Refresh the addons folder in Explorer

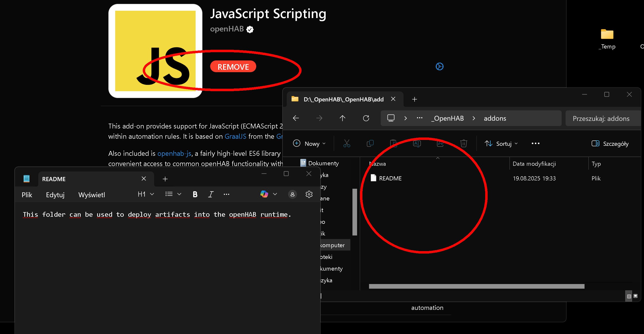coord(366,118)
